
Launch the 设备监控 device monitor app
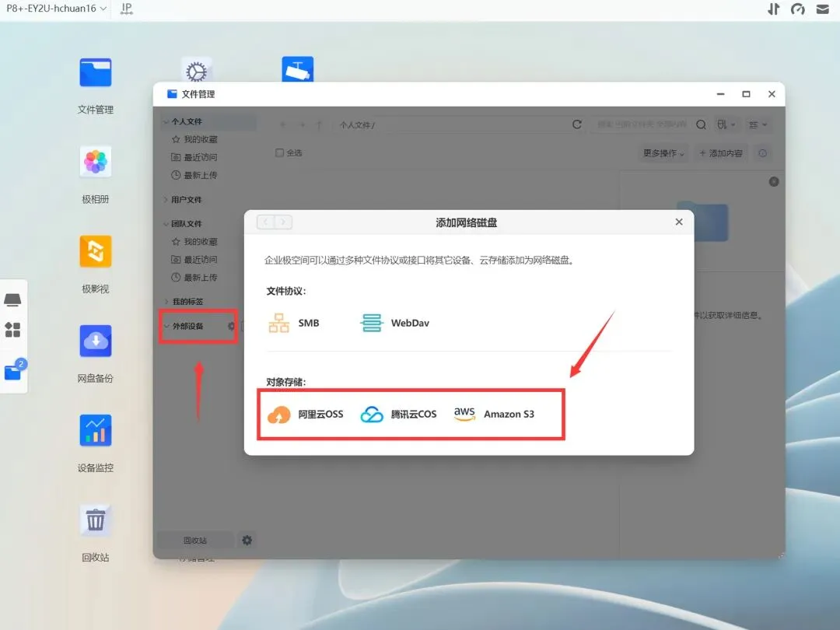click(x=96, y=430)
